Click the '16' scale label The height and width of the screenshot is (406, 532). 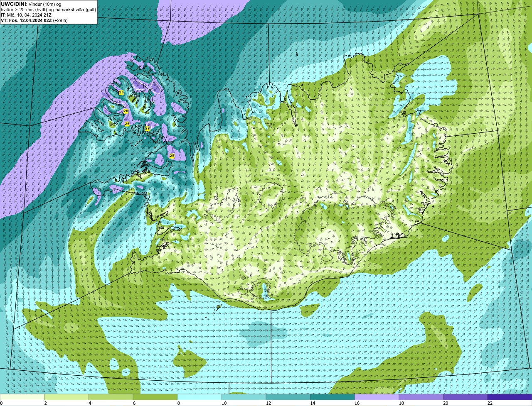coord(357,403)
